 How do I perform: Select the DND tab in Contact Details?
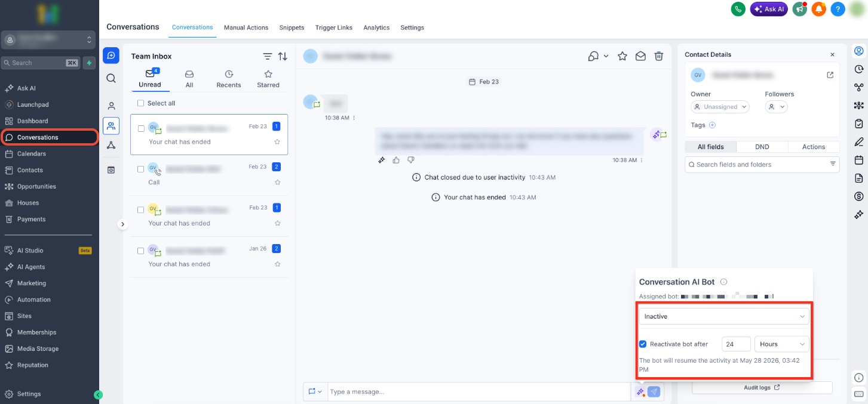(762, 147)
